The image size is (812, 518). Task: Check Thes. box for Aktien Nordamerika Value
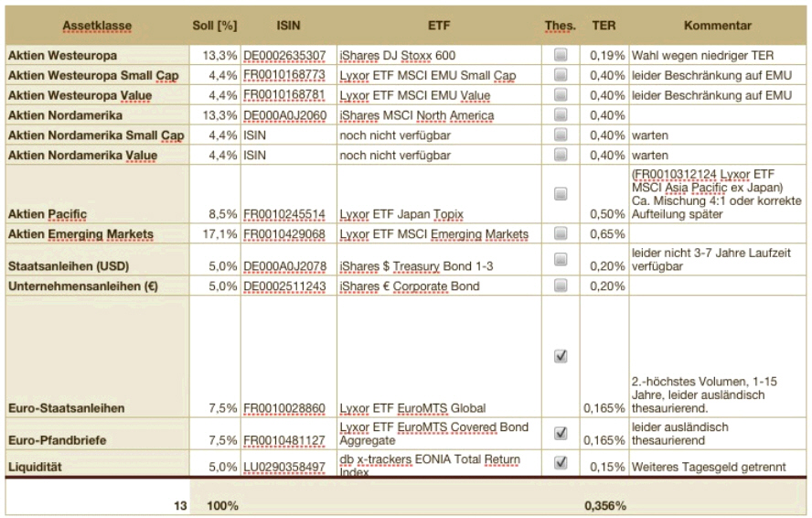pyautogui.click(x=561, y=155)
